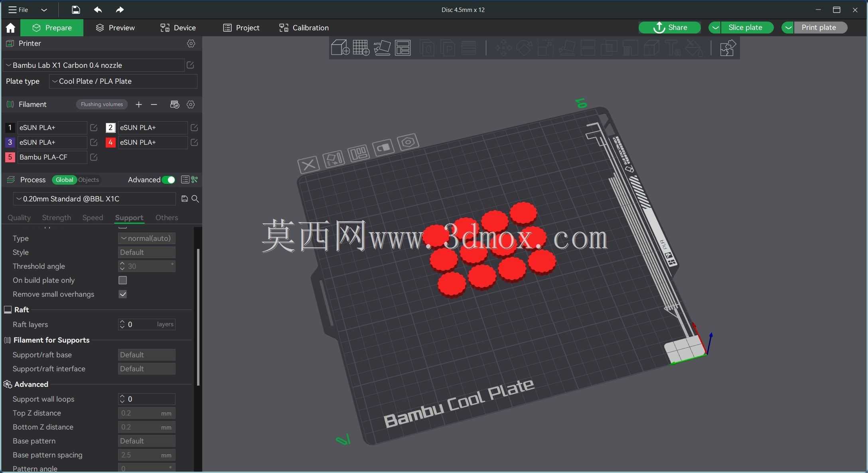Open the Bambu Lab X1 Carbon printer dropdown
Image resolution: width=868 pixels, height=473 pixels.
coord(94,65)
